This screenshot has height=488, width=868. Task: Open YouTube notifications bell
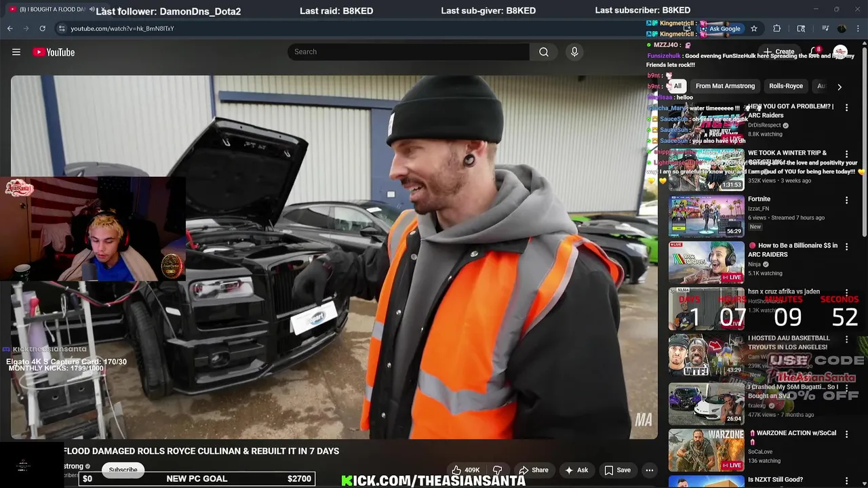815,52
